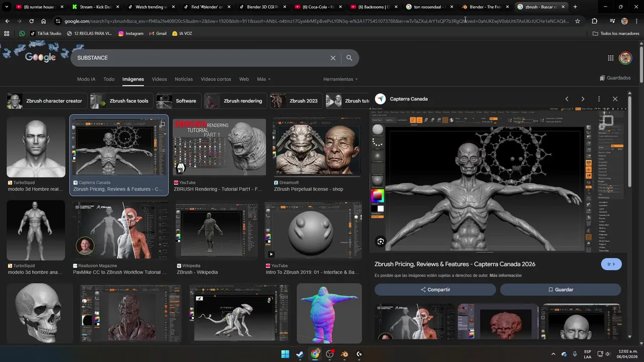The height and width of the screenshot is (362, 644).
Task: Select the Zbrush 2023 chip
Action: click(x=296, y=101)
